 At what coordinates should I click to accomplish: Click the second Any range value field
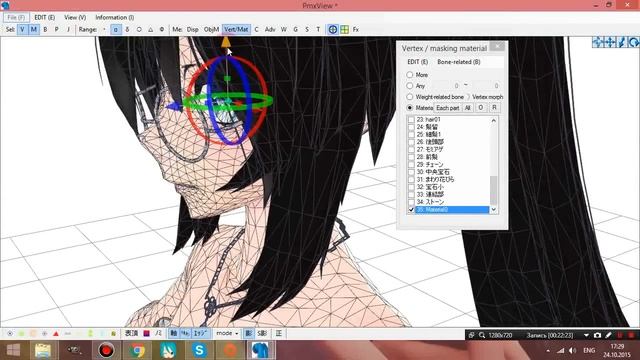(485, 86)
